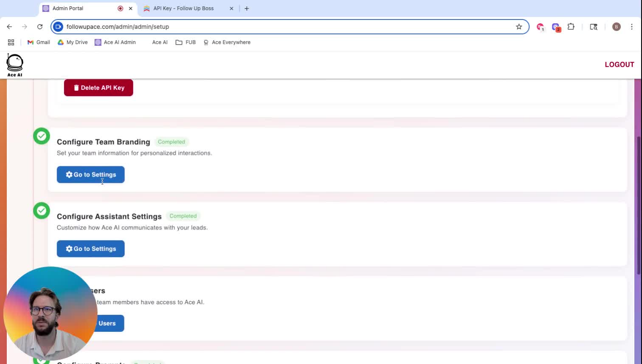Click the Assistant Settings completed checkmark icon
The width and height of the screenshot is (642, 364).
pyautogui.click(x=42, y=210)
